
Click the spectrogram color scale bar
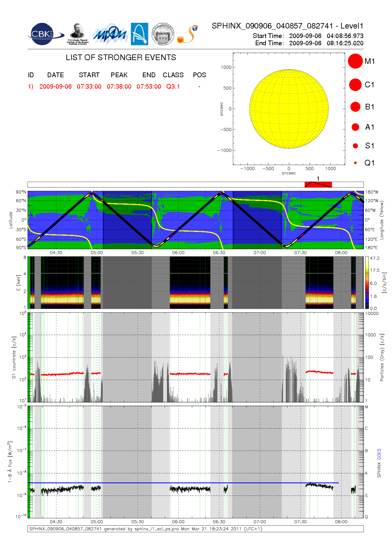(367, 283)
